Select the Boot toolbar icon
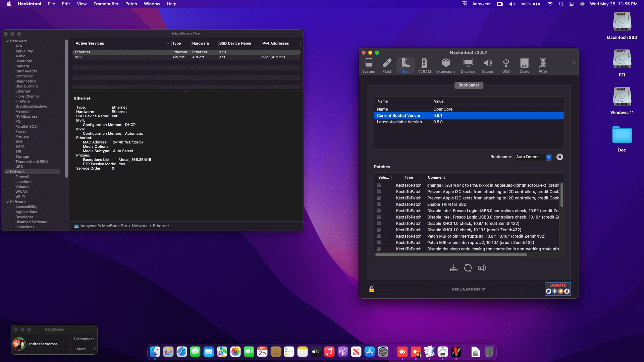 coord(406,65)
